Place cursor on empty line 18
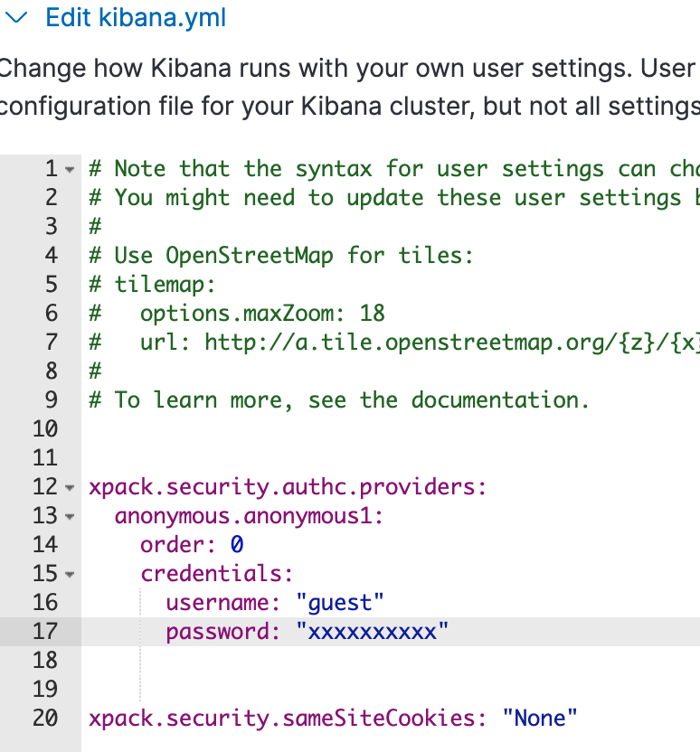The image size is (700, 752). click(x=391, y=661)
